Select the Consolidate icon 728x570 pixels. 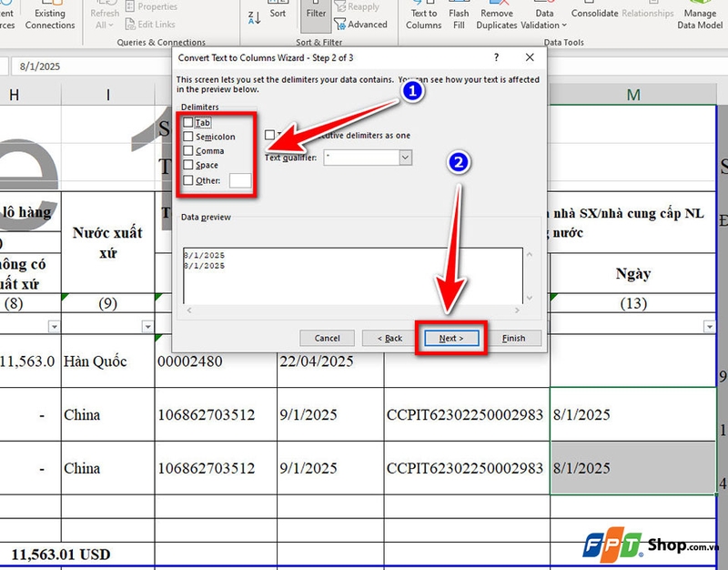point(594,15)
